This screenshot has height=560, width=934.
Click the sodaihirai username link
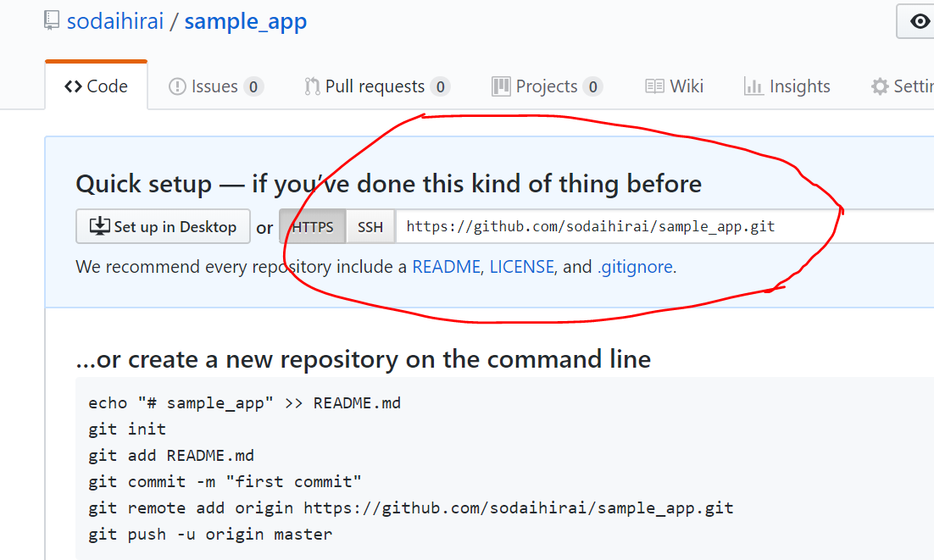click(x=114, y=20)
